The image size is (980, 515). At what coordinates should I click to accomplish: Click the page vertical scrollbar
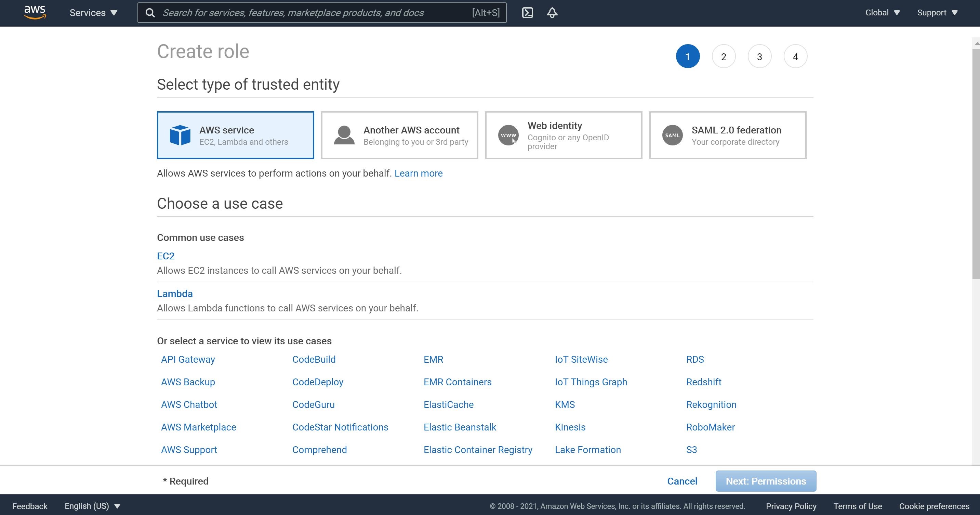coord(976,164)
